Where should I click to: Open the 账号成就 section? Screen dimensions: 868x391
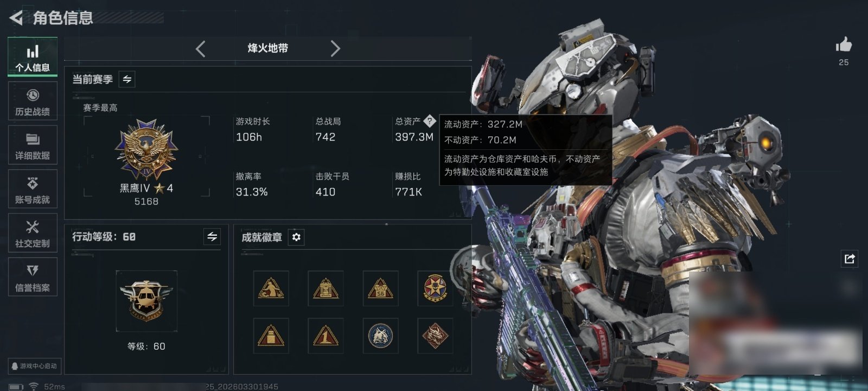[x=33, y=189]
